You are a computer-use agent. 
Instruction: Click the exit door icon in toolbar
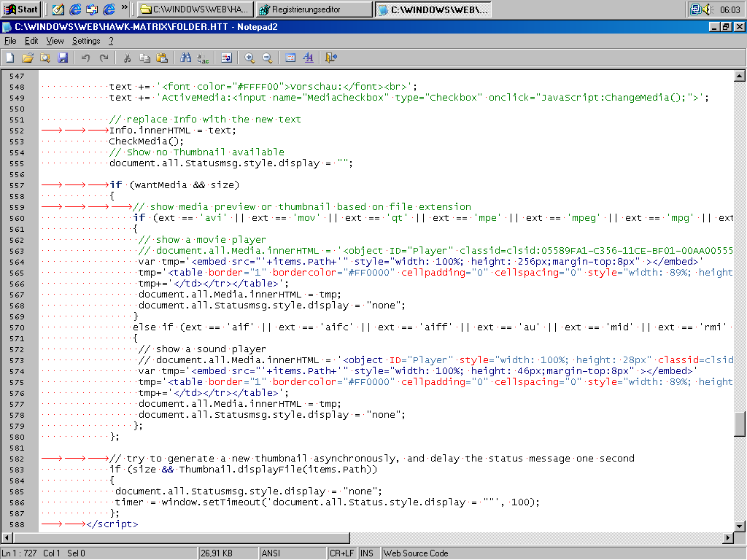[x=331, y=58]
